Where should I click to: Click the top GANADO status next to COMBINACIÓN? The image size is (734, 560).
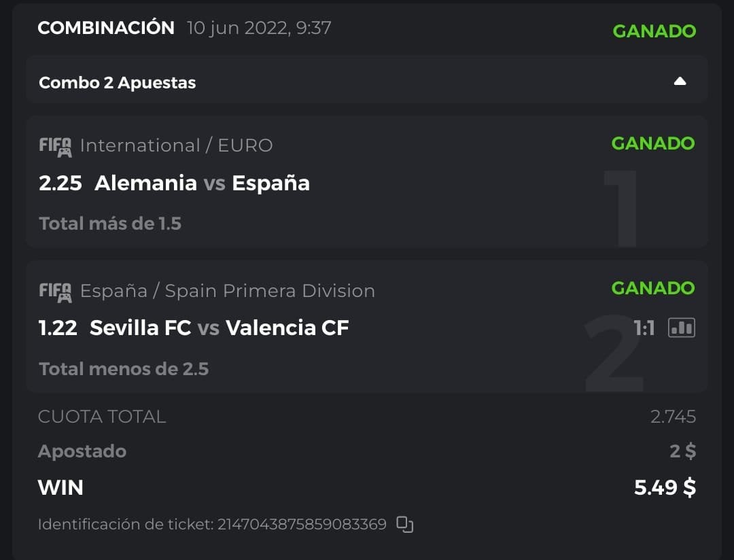pyautogui.click(x=654, y=31)
